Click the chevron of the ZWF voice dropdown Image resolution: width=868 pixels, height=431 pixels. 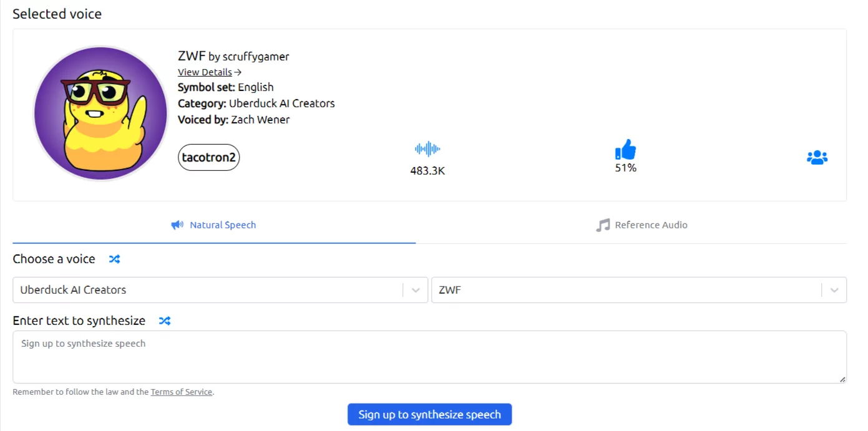coord(834,290)
